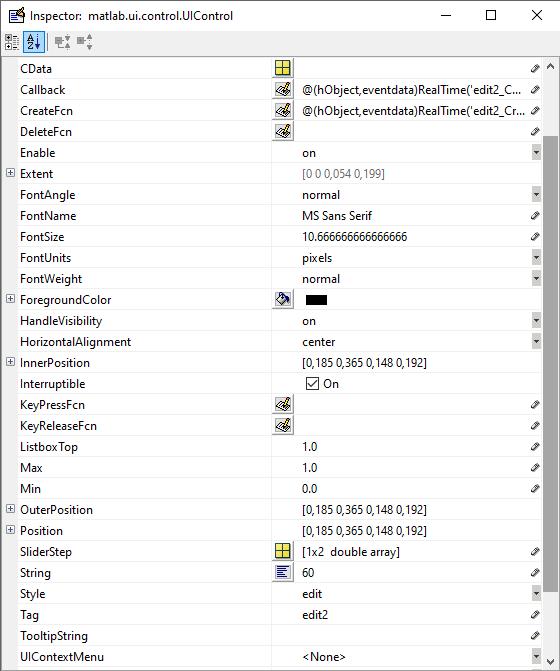Expand the OuterPosition property
This screenshot has height=671, width=560.
(10, 509)
